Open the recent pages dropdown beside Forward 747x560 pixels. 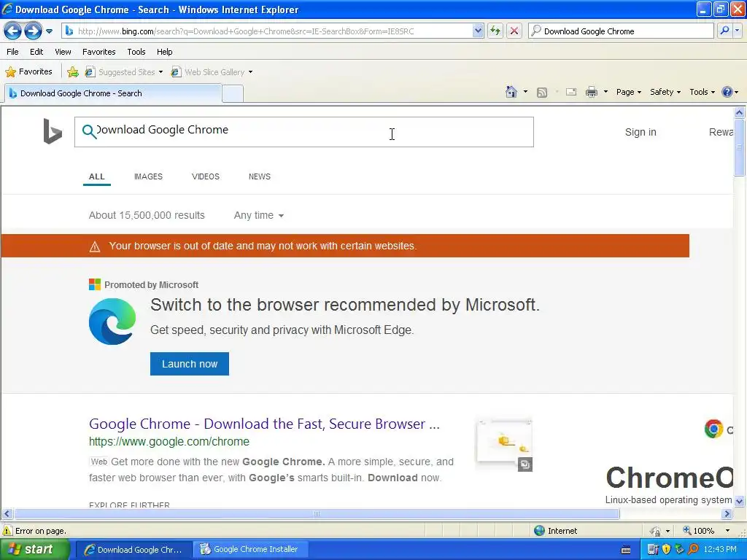tap(49, 31)
